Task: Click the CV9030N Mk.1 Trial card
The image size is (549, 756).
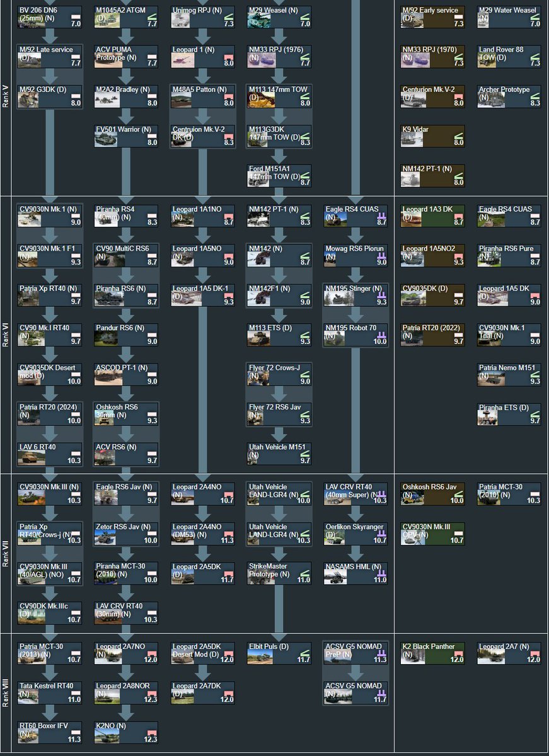Action: tap(509, 334)
